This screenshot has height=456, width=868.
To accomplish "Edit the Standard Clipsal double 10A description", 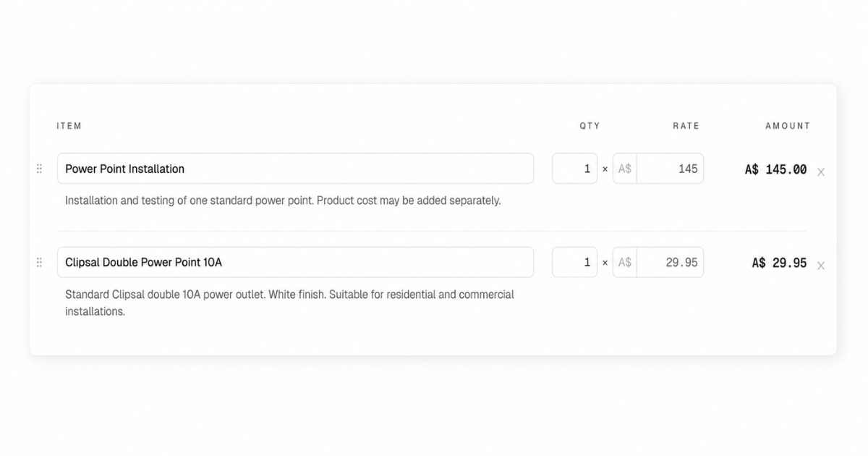I will 289,303.
